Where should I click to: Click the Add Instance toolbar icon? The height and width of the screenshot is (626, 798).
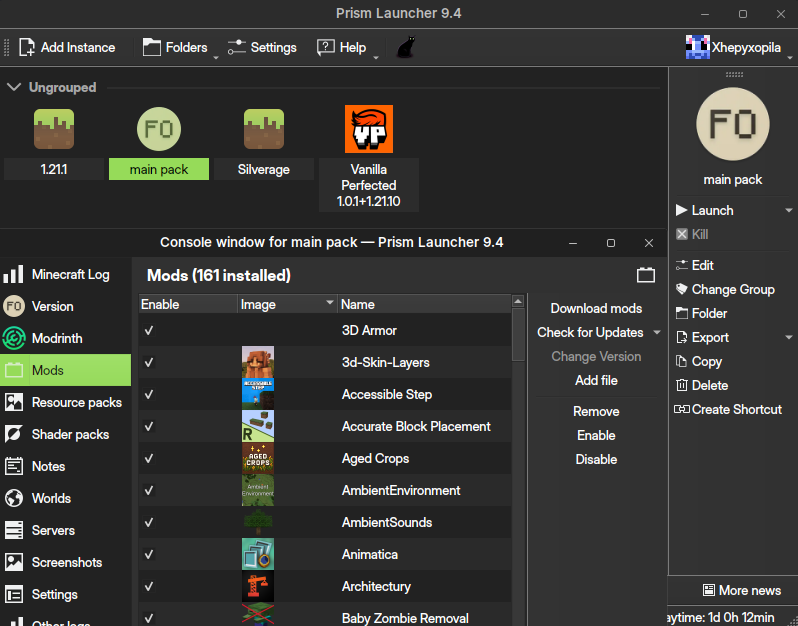(27, 47)
